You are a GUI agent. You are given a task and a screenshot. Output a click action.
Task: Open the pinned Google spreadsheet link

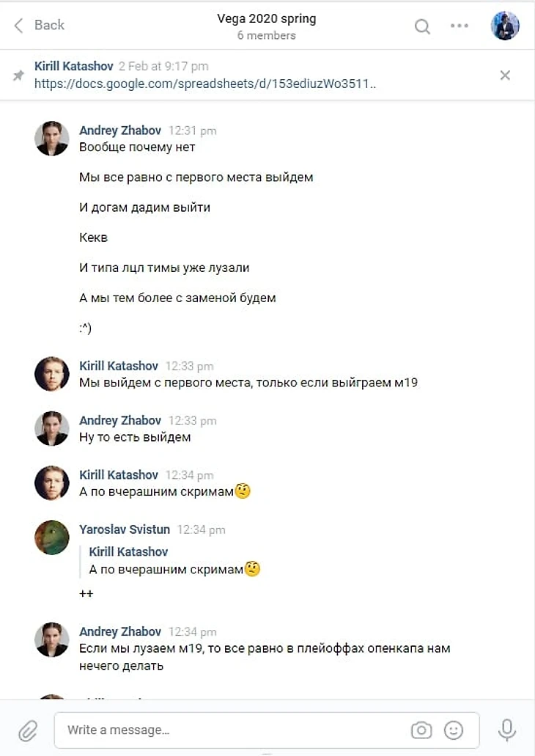(205, 84)
